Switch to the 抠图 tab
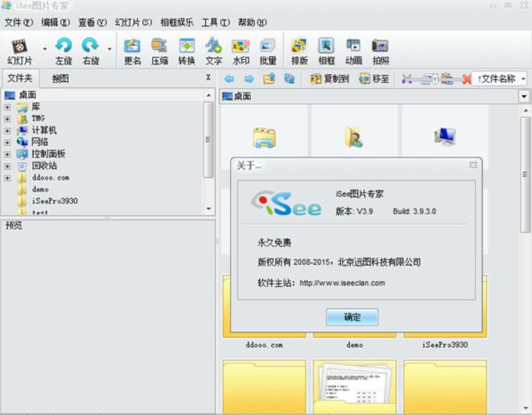 [60, 78]
